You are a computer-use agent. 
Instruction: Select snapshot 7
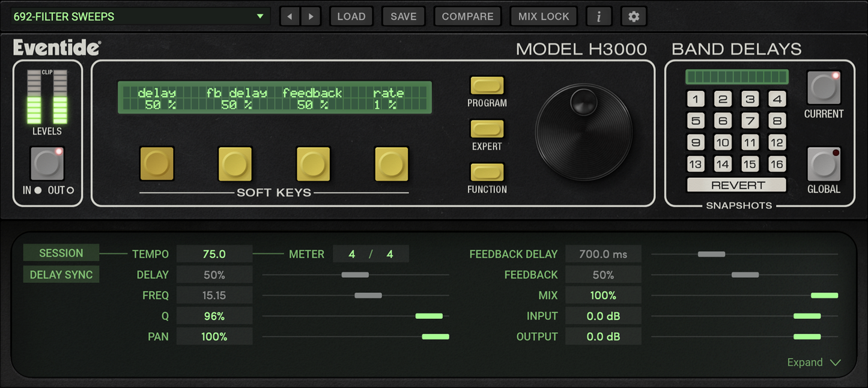pyautogui.click(x=750, y=120)
